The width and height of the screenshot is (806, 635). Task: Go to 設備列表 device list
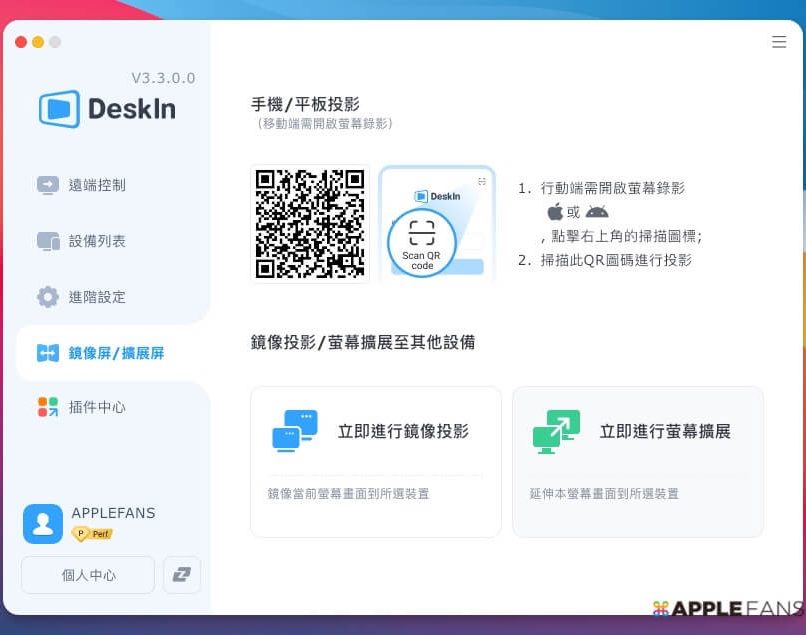coord(96,241)
